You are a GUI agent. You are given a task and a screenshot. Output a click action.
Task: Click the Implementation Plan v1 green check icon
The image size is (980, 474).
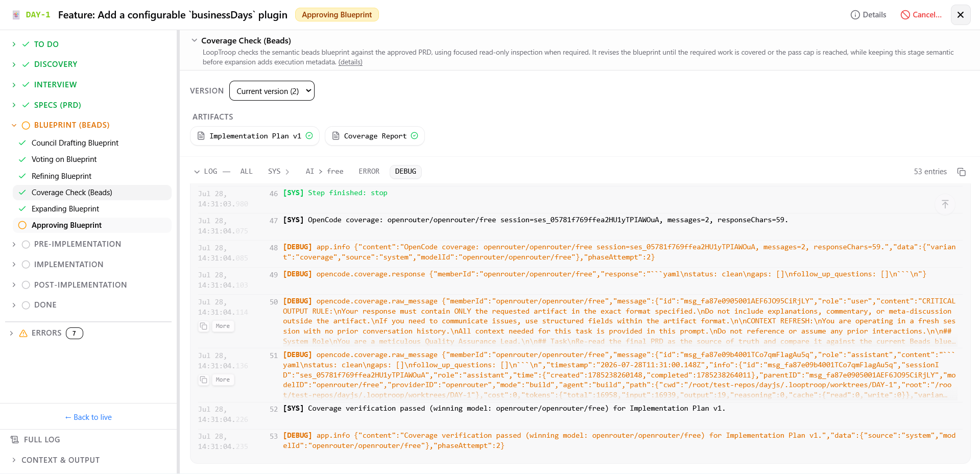309,136
